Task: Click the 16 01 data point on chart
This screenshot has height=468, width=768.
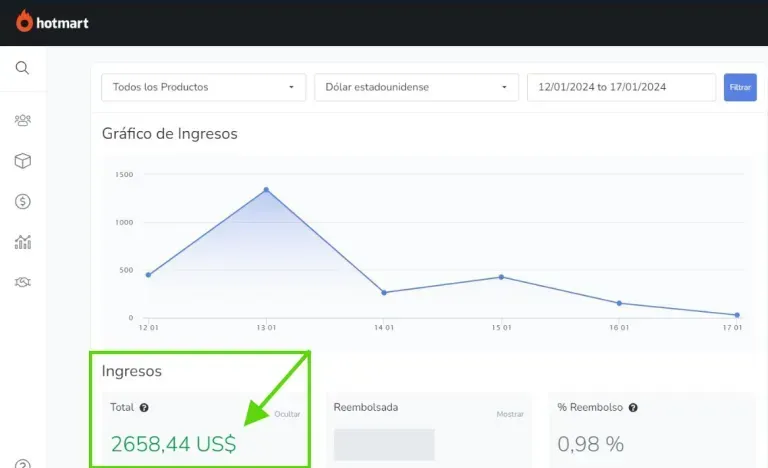Action: [619, 303]
